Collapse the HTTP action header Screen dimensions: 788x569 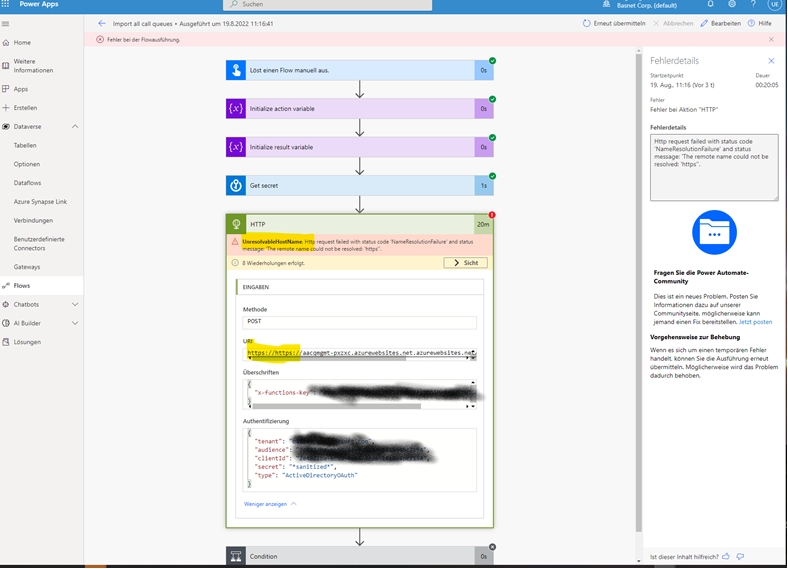[359, 224]
